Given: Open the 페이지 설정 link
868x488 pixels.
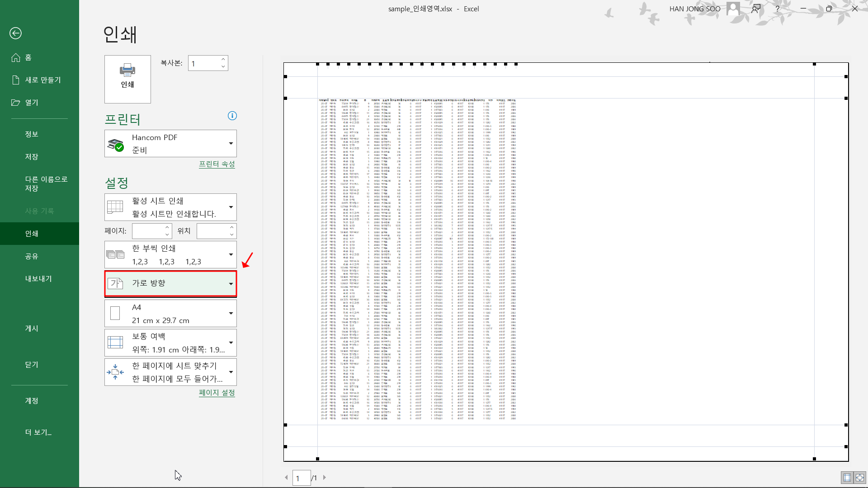Looking at the screenshot, I should (x=217, y=393).
